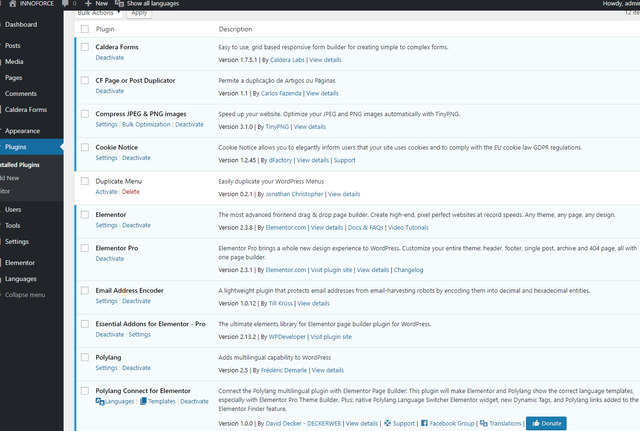Viewport: 640px width, 431px height.
Task: Open Settings in the sidebar
Action: click(17, 242)
